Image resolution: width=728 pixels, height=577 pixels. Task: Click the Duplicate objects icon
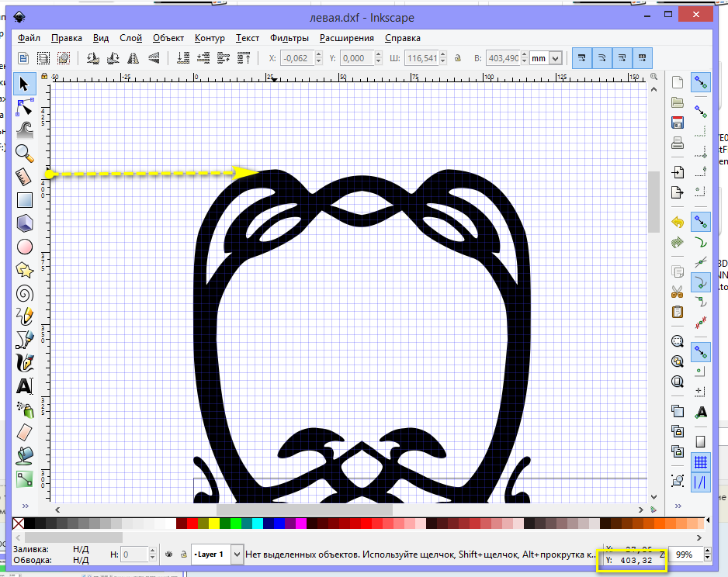pos(678,411)
